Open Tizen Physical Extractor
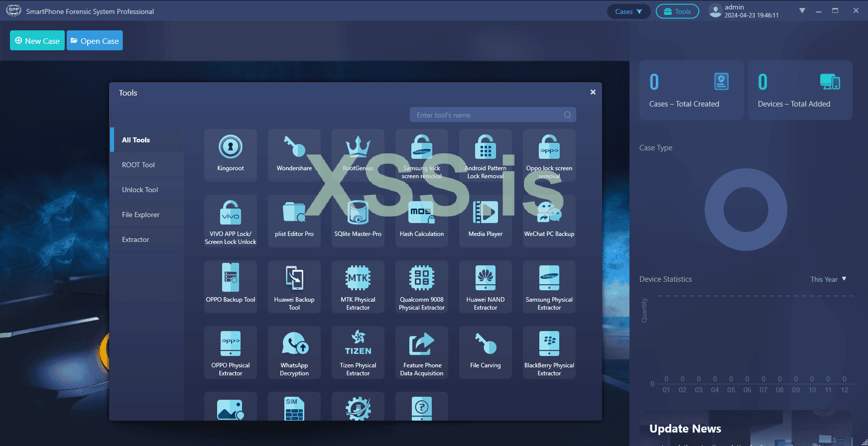 pos(358,352)
